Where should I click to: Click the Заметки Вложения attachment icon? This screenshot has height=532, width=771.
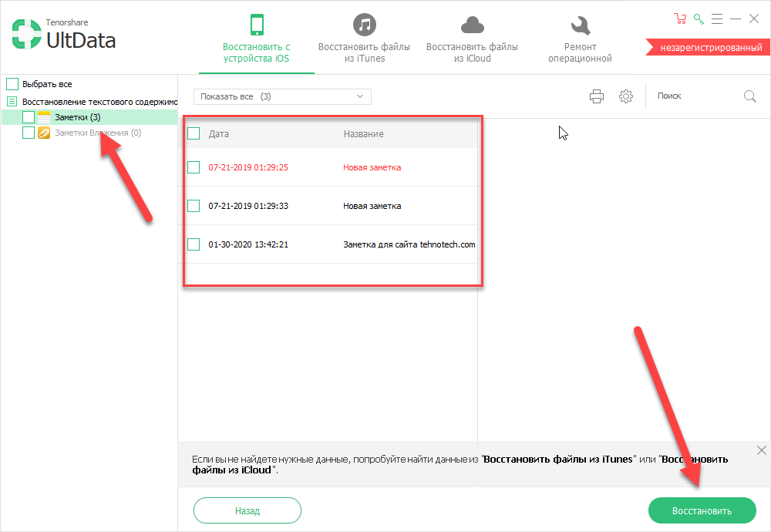[44, 133]
